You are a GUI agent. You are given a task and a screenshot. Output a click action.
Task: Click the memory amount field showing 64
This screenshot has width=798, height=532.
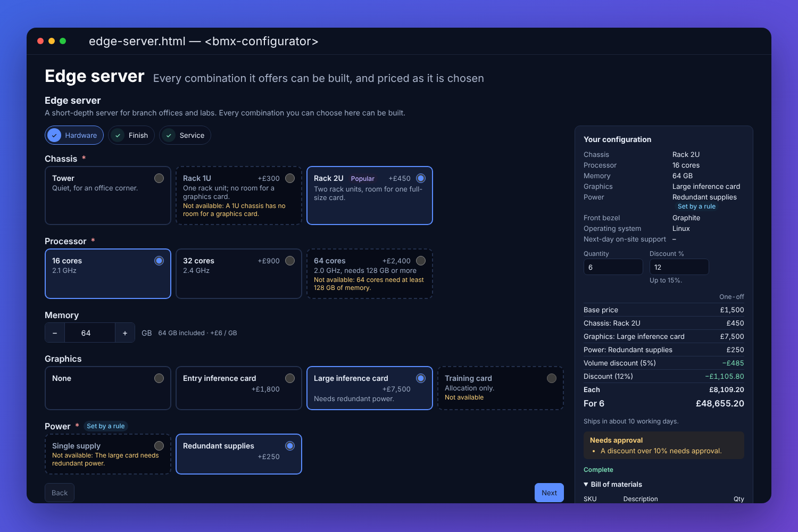[x=90, y=333]
